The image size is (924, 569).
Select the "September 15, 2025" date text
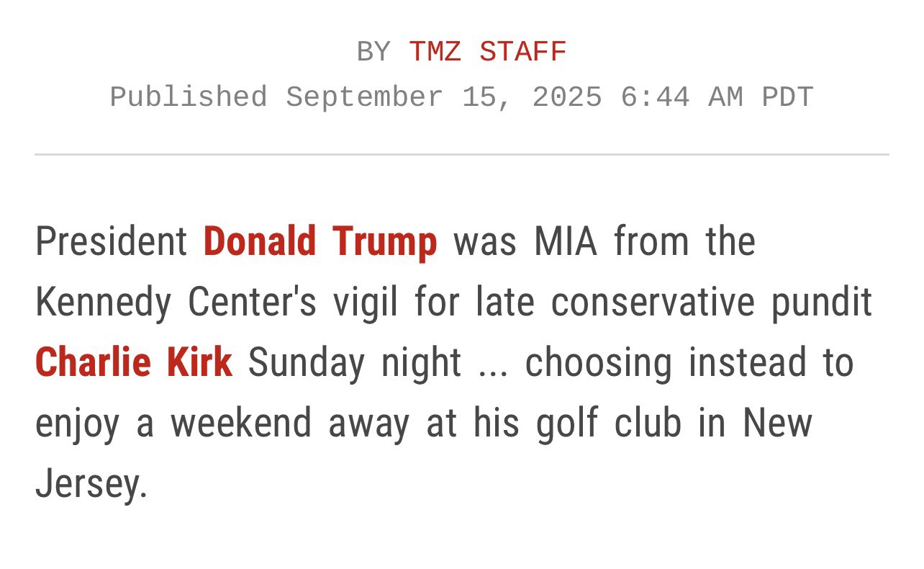point(444,97)
